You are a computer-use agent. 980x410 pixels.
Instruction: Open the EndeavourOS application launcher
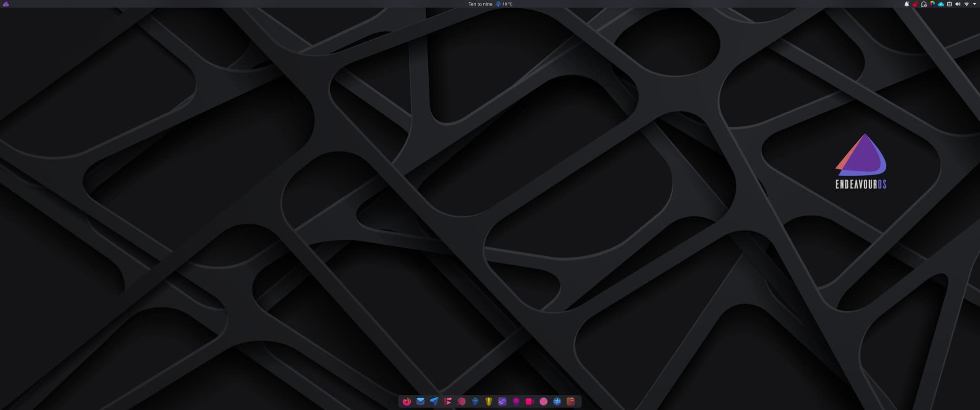click(6, 4)
